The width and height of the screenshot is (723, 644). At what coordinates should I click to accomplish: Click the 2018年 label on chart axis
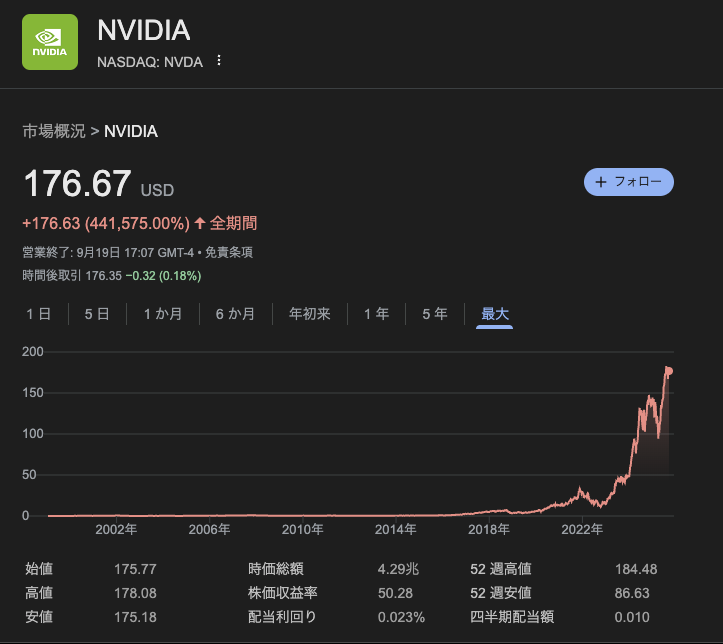pyautogui.click(x=490, y=529)
